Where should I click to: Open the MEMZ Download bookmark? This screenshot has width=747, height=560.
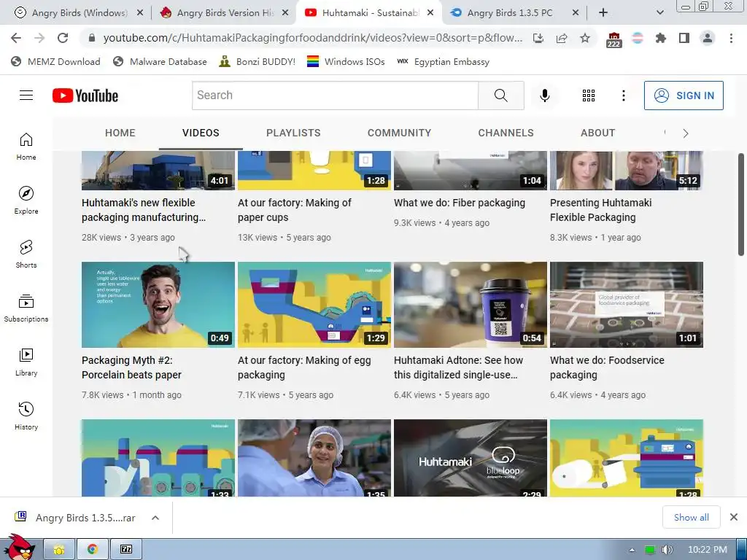[55, 61]
